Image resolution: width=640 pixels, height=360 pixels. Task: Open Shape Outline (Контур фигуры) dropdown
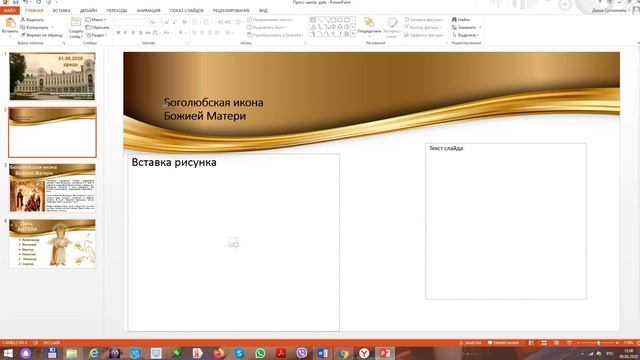423,27
